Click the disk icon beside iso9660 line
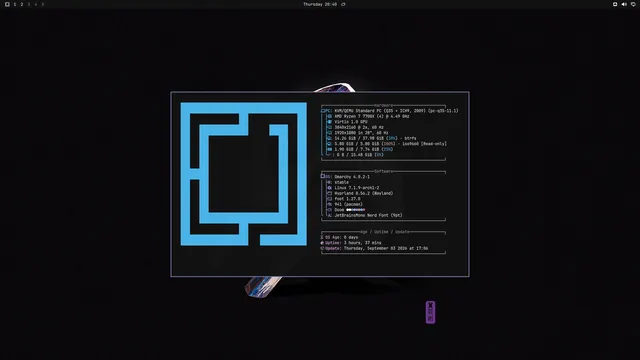The width and height of the screenshot is (640, 360). tap(329, 144)
